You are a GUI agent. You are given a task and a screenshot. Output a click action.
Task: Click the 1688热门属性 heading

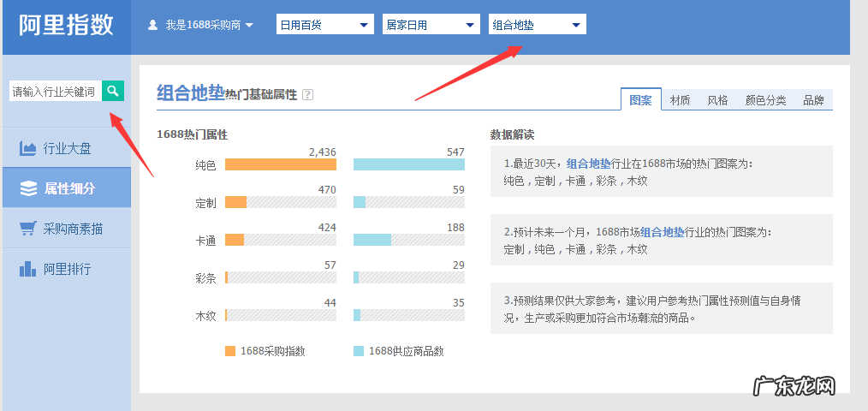[192, 134]
